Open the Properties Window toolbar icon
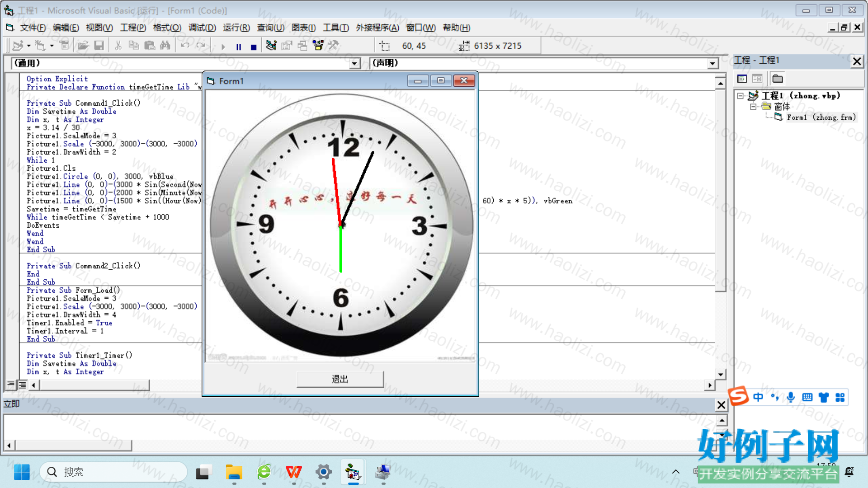The image size is (868, 488). 287,46
